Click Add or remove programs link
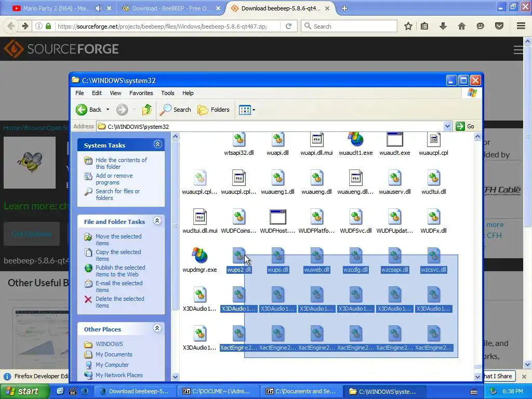This screenshot has width=532, height=399. (114, 179)
